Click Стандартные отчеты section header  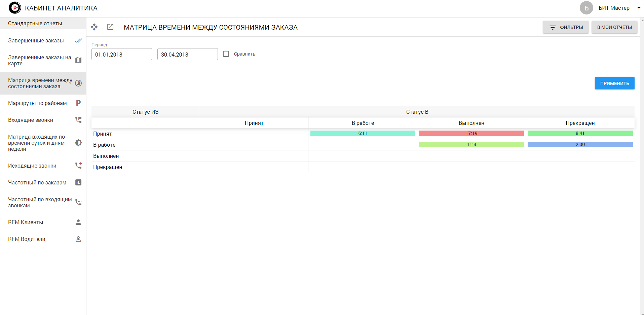point(43,23)
